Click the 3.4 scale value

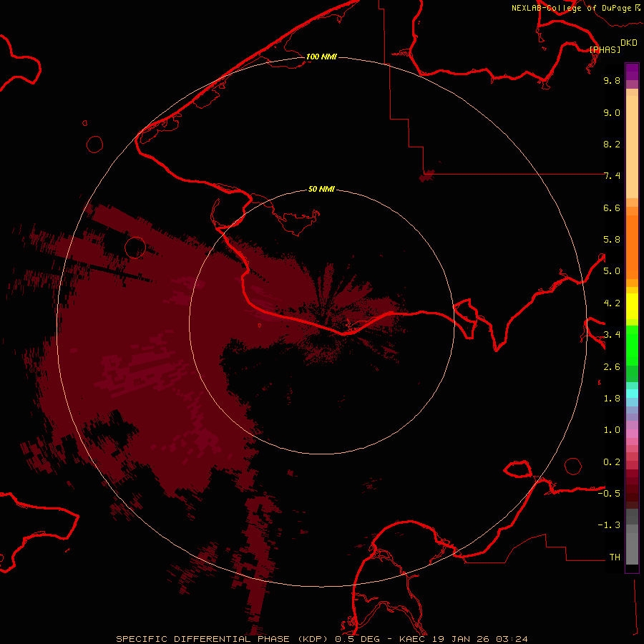[612, 335]
